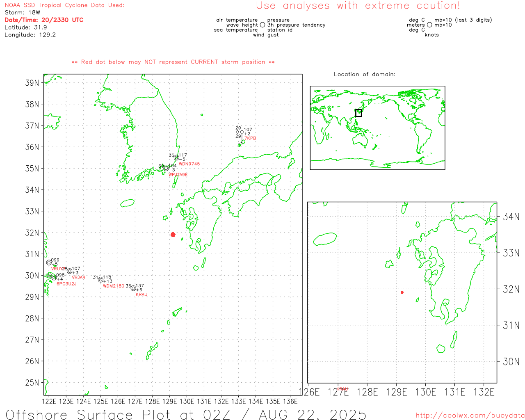Click the 'Location of domain:' caption

[365, 74]
